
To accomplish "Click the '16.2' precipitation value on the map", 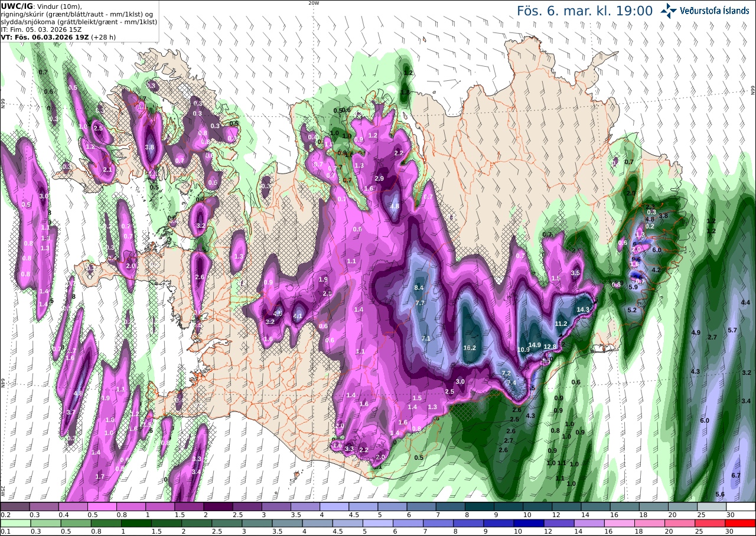I will 470,348.
